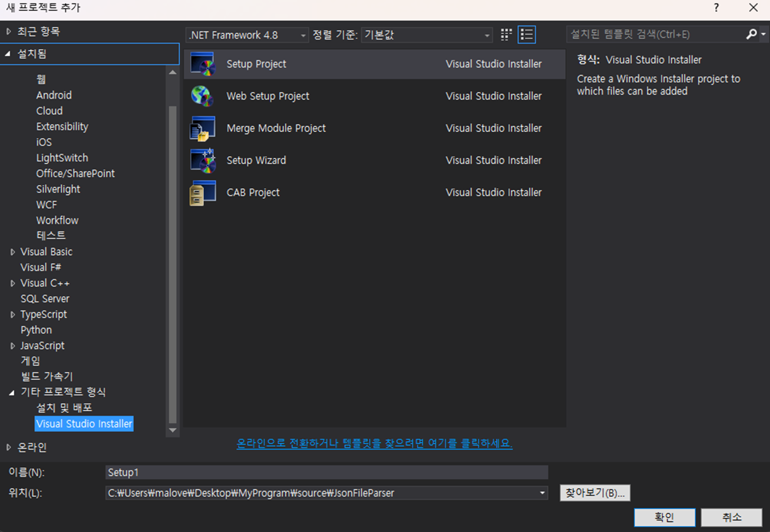Select the CAB Project name text

click(253, 192)
